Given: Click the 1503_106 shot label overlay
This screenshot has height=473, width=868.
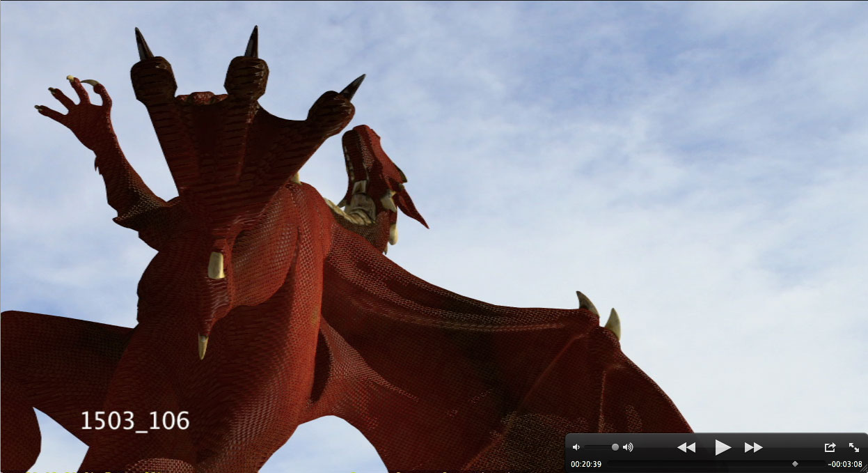Looking at the screenshot, I should point(134,421).
